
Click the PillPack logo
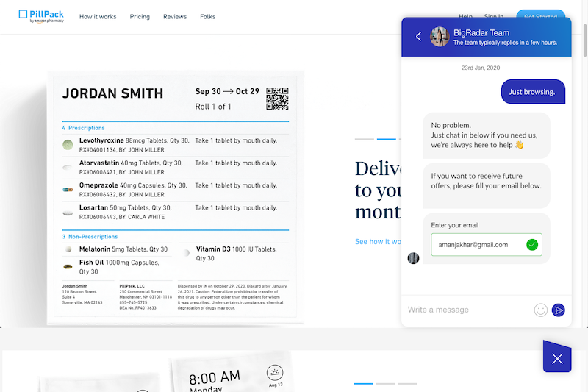click(x=41, y=16)
